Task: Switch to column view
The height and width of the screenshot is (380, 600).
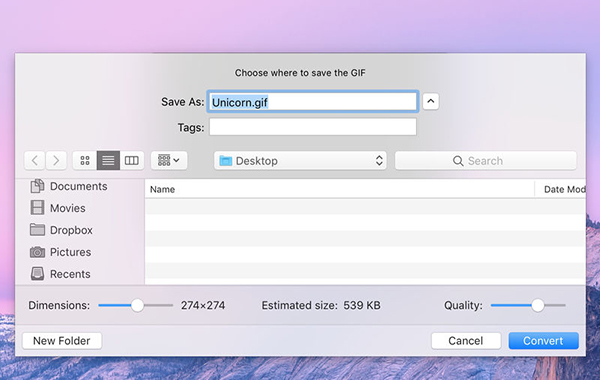Action: pyautogui.click(x=132, y=160)
